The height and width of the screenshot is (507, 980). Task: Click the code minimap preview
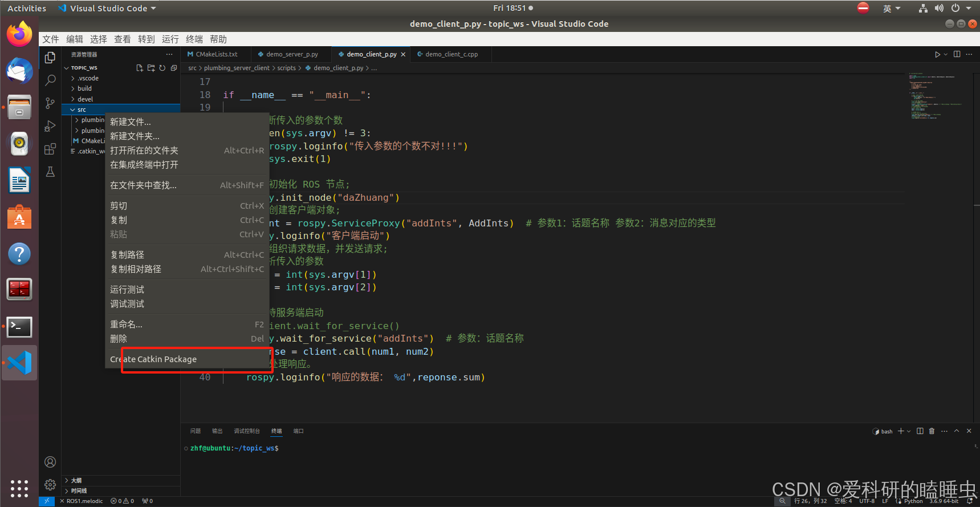tap(935, 96)
